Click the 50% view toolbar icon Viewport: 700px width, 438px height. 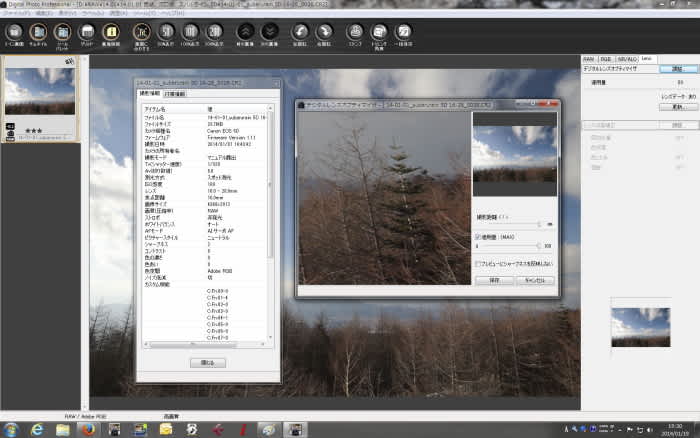tap(166, 32)
